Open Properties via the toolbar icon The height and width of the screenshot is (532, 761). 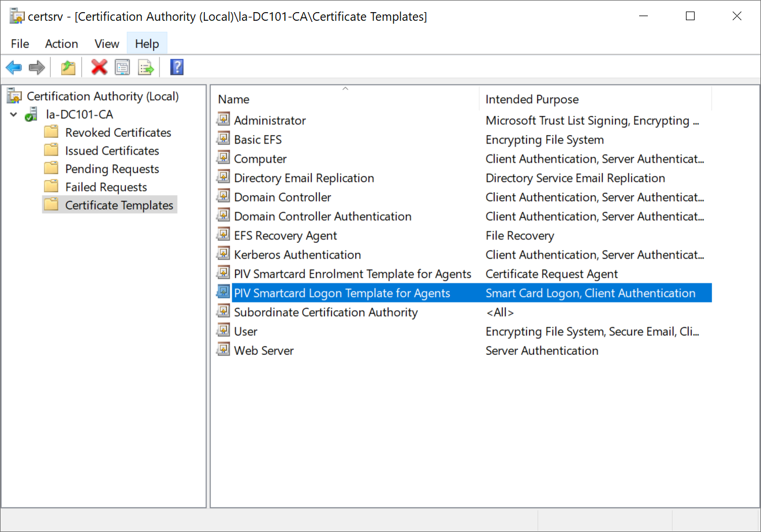coord(122,68)
